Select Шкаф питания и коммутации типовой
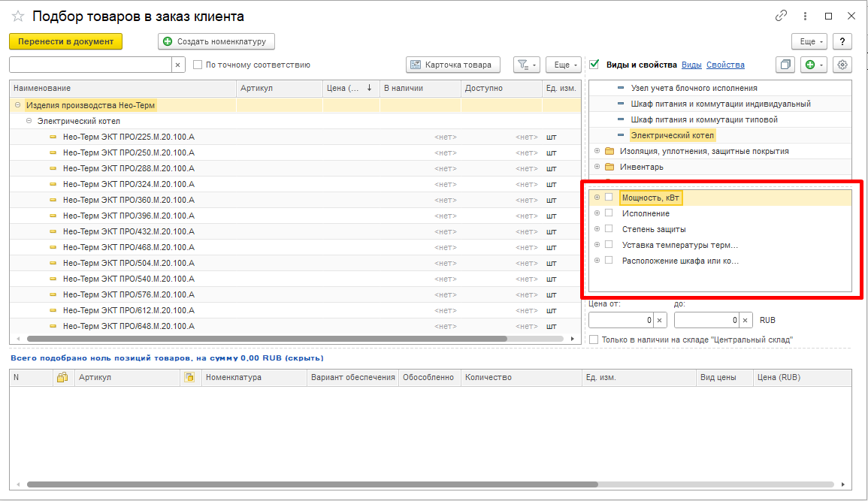This screenshot has width=868, height=501. click(704, 119)
